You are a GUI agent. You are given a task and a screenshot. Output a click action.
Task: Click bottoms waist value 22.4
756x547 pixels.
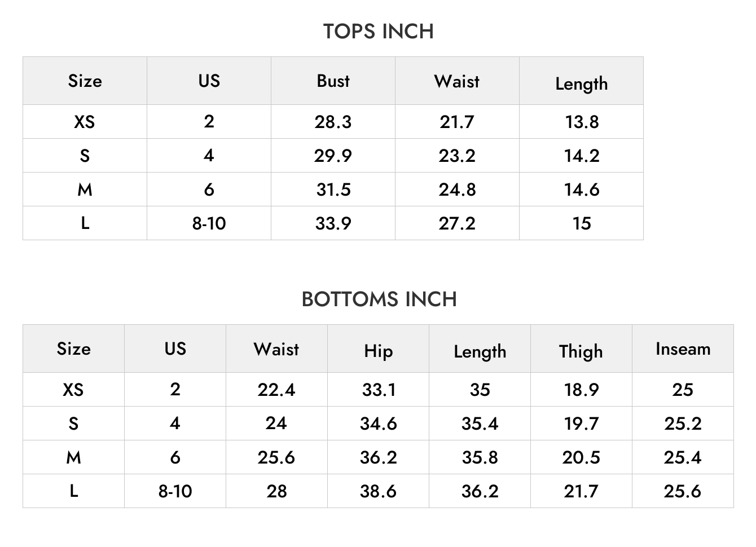(x=276, y=389)
